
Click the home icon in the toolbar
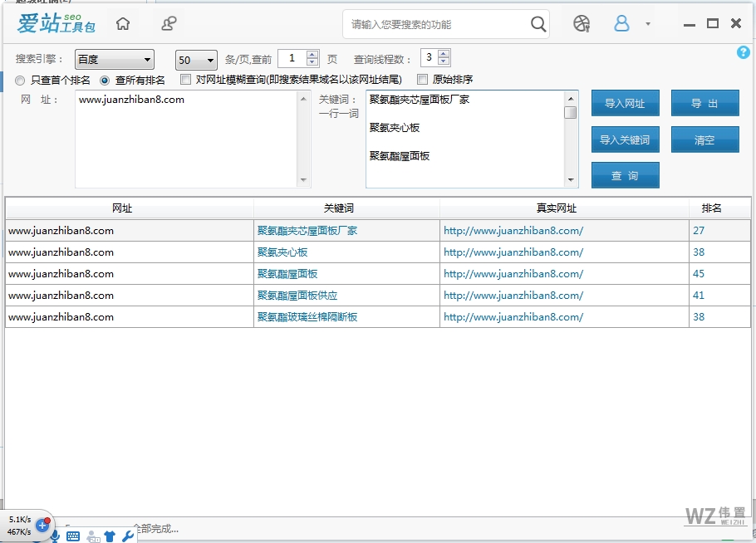coord(123,24)
